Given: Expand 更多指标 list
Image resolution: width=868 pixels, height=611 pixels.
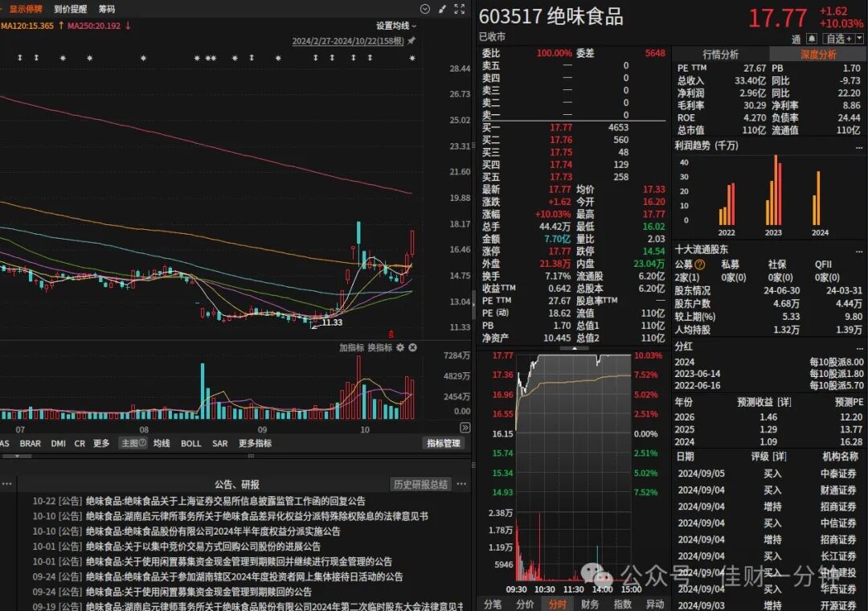Looking at the screenshot, I should tap(255, 443).
